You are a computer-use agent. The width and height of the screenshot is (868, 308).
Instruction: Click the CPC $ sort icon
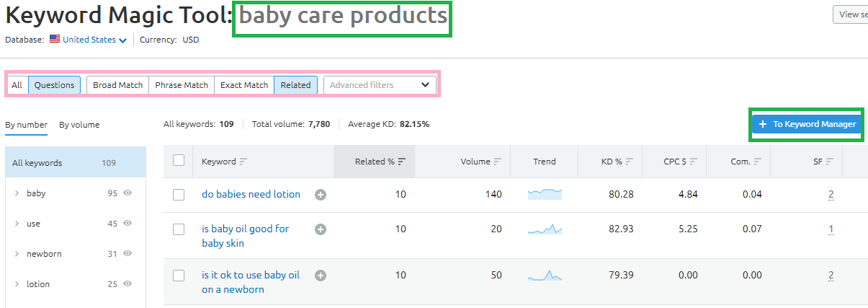point(692,162)
